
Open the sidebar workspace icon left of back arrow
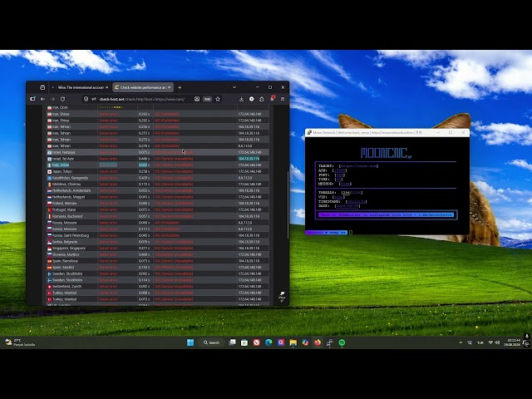pyautogui.click(x=33, y=99)
